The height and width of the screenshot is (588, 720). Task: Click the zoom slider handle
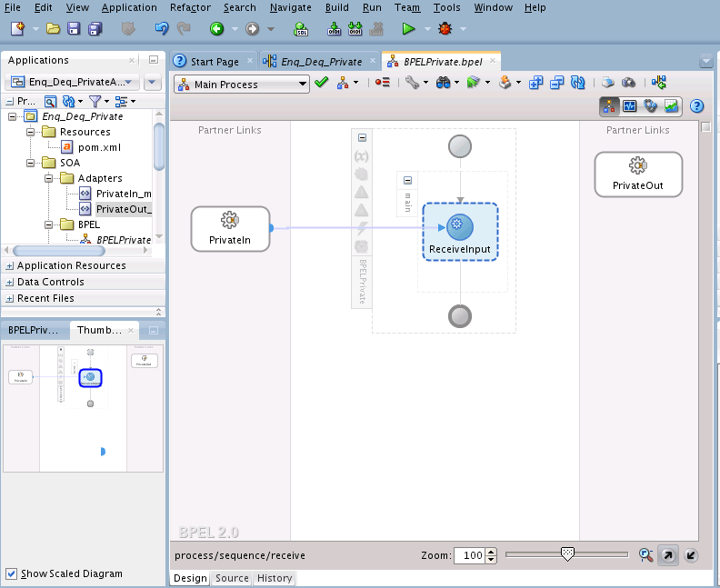(x=568, y=554)
